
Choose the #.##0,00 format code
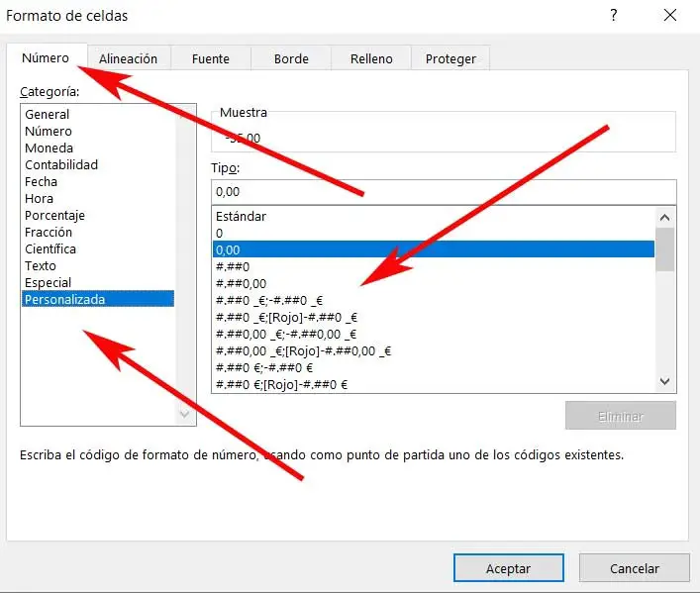[x=241, y=284]
